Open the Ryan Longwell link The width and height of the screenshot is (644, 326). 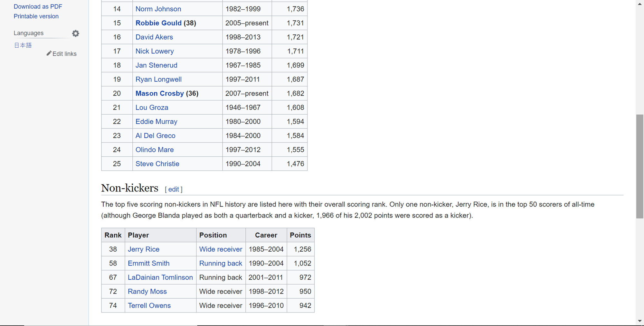158,79
